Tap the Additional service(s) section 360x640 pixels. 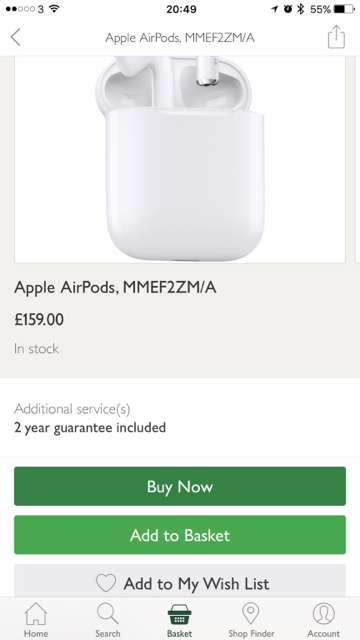(x=180, y=418)
